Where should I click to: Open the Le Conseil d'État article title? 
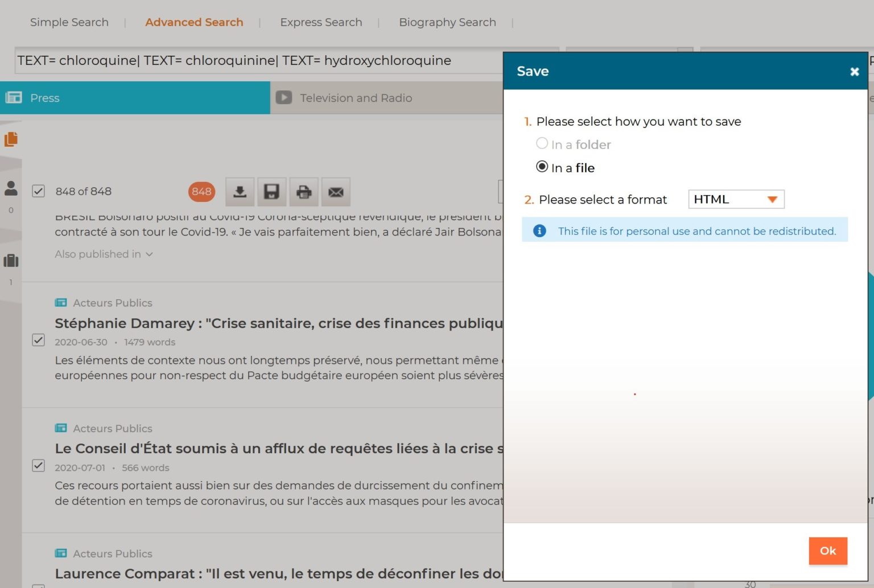279,448
